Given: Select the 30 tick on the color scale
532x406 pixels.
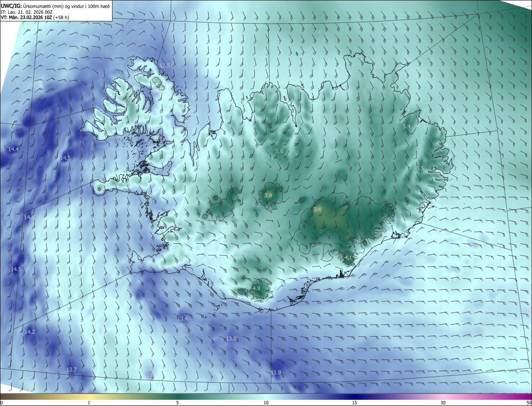Looking at the screenshot, I should point(443,403).
